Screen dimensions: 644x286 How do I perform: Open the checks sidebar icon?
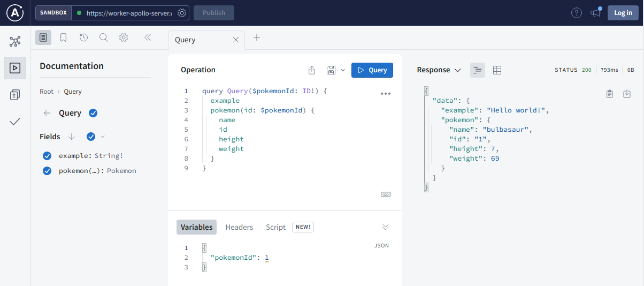coord(15,122)
